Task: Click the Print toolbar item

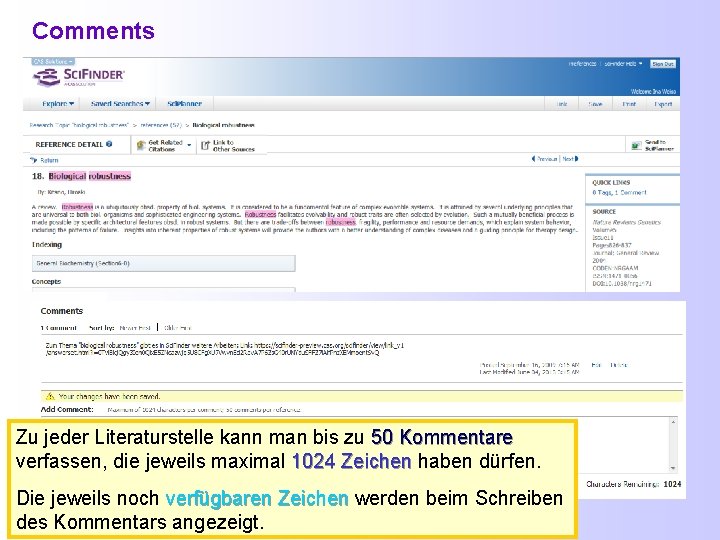Action: pyautogui.click(x=629, y=104)
